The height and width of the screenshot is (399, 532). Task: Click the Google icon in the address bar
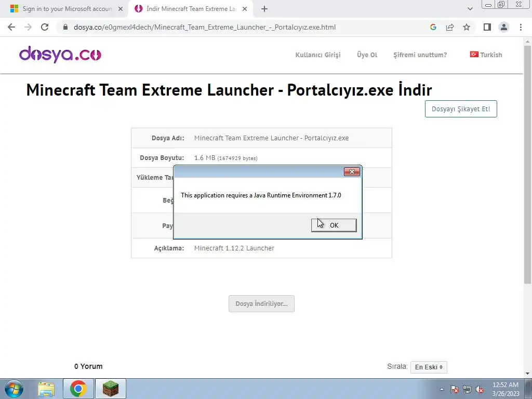433,27
